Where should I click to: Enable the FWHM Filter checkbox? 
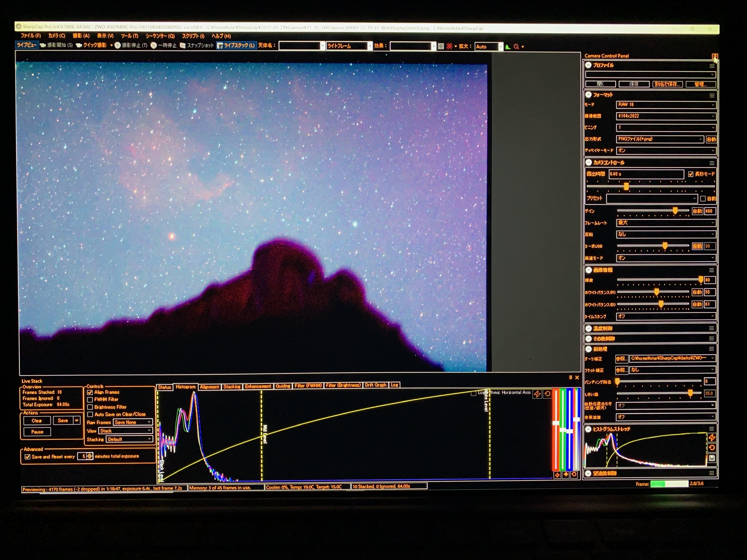(90, 400)
